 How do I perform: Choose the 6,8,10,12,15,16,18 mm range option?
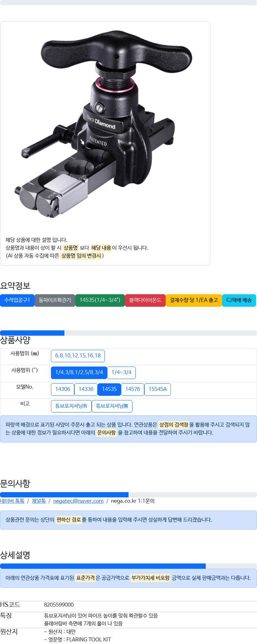click(78, 356)
